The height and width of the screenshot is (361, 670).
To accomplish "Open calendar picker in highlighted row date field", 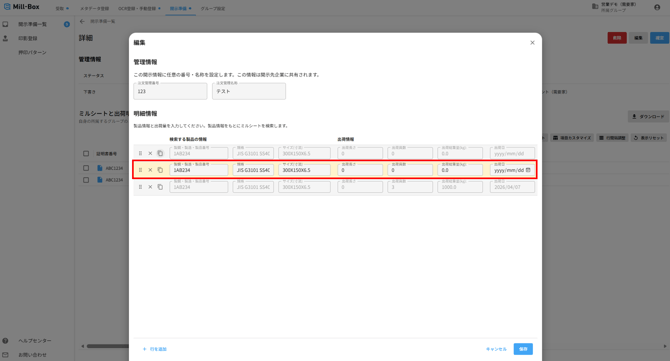I will click(528, 170).
